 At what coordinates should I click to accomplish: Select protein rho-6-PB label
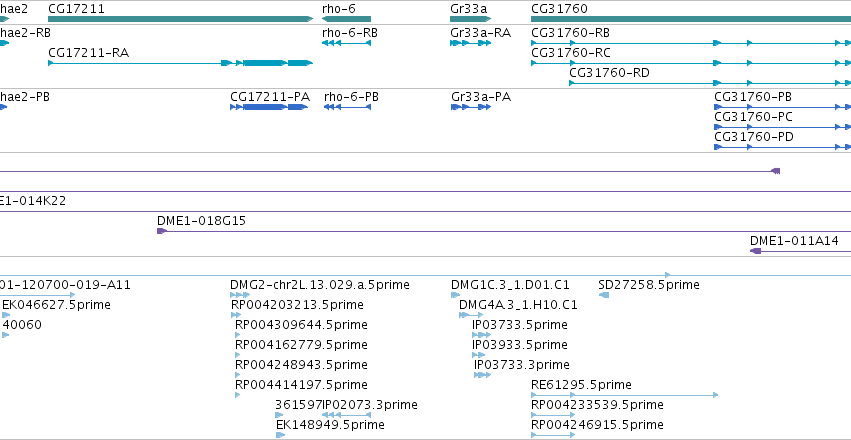click(x=352, y=98)
